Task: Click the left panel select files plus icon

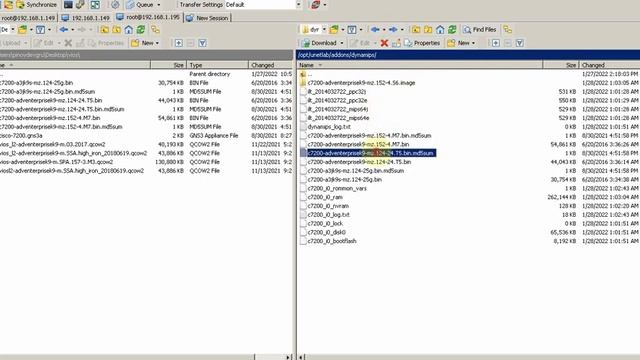Action: tap(178, 43)
